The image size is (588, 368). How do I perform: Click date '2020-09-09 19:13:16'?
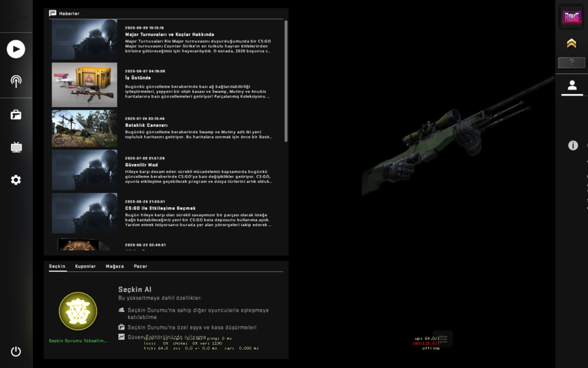144,27
